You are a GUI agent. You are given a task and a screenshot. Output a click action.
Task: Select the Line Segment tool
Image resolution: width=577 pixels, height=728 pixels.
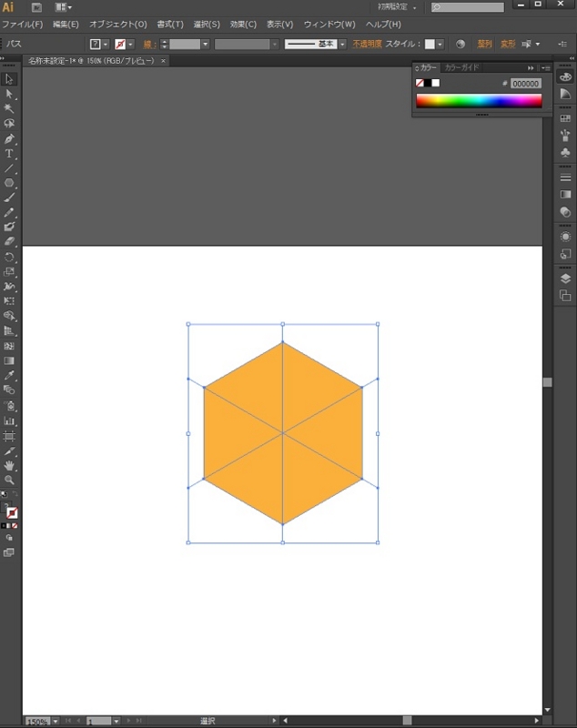(9, 168)
